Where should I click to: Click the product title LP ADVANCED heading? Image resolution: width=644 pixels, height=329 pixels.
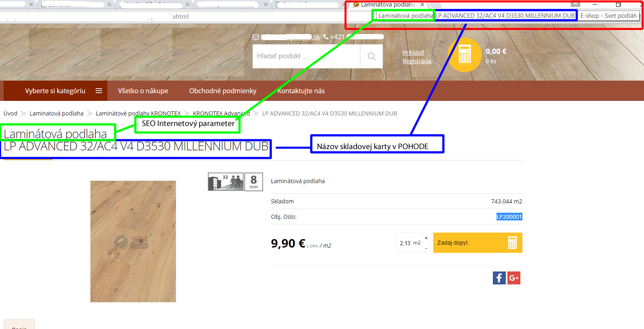(x=136, y=146)
